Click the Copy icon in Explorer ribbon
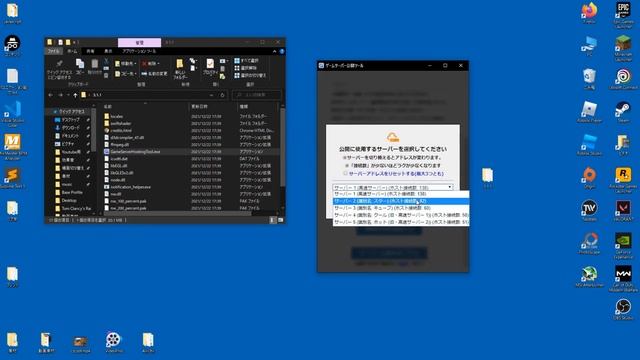640x360 pixels. tap(80, 67)
